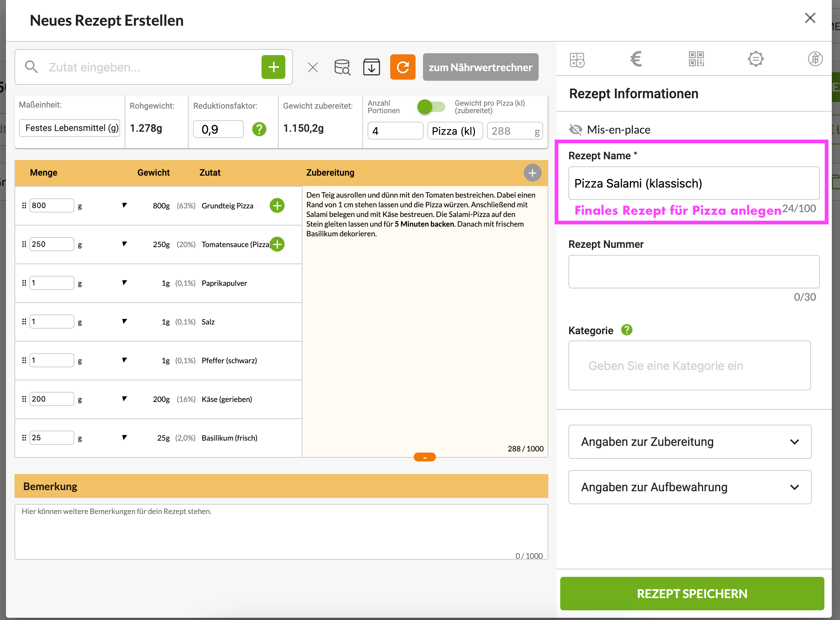Click the Rezept Nummer input field

694,272
